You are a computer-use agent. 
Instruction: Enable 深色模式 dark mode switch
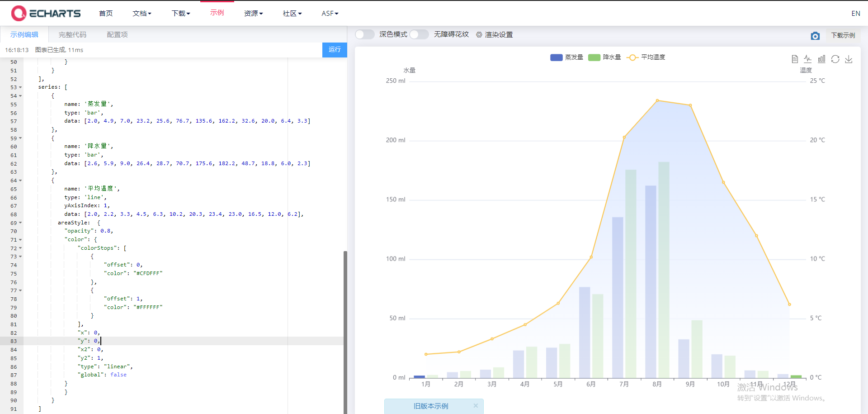364,34
